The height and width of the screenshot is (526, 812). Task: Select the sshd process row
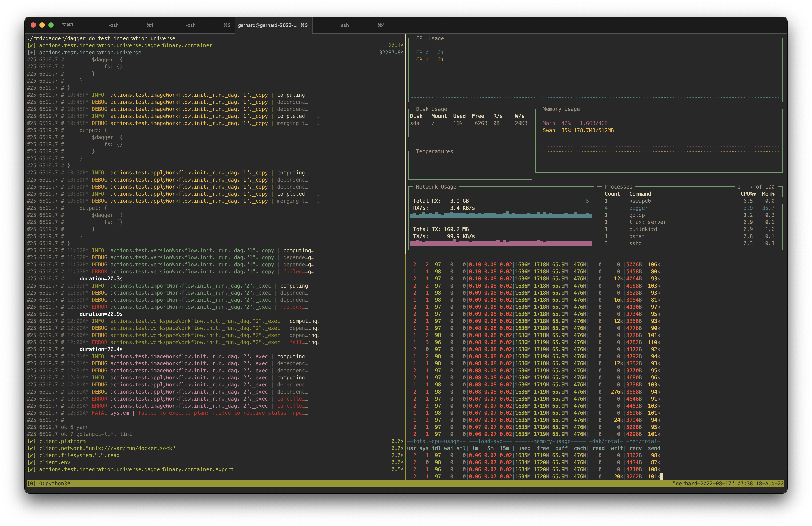[x=689, y=244]
